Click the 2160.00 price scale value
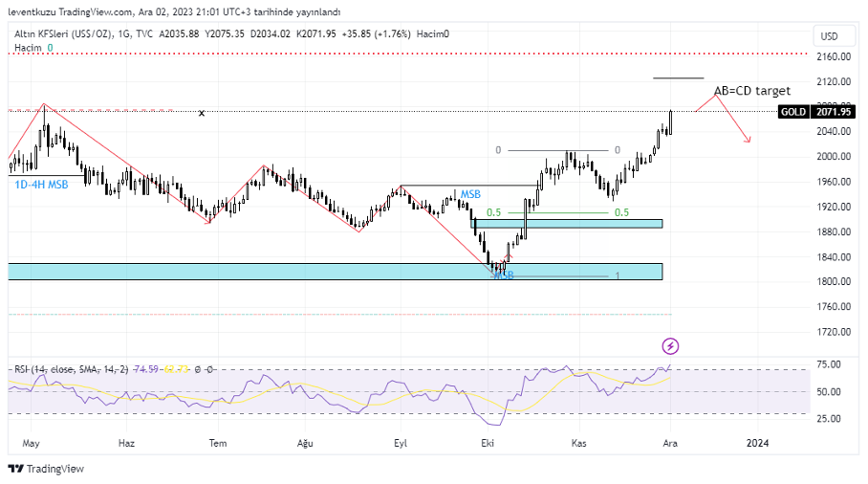Viewport: 868px width, 484px height. click(833, 56)
